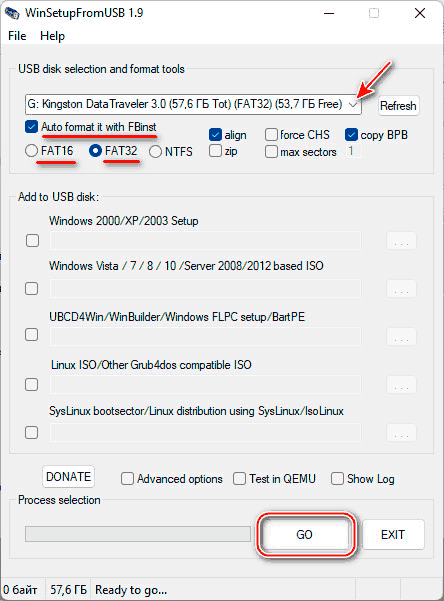
Task: Click the Refresh button
Action: (x=398, y=105)
